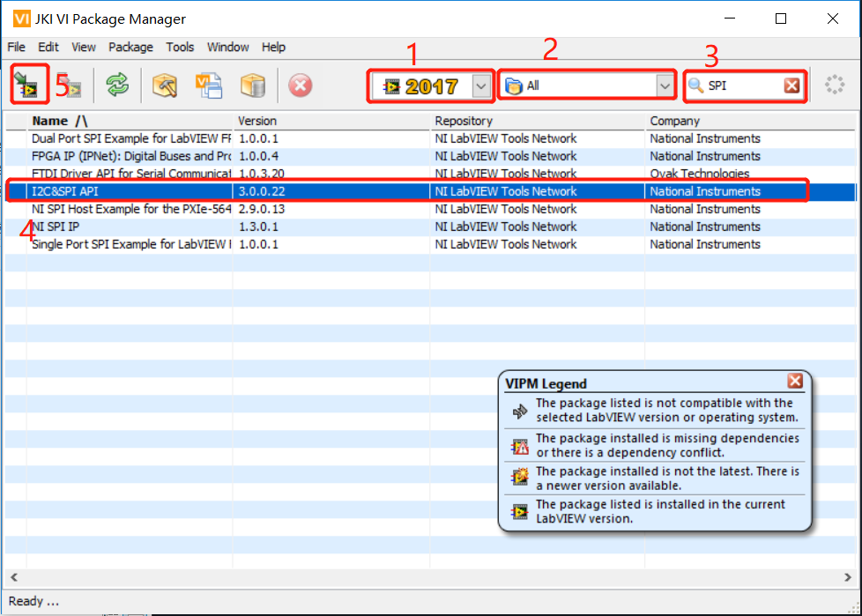862x616 pixels.
Task: Select the NI SPI IP package row
Action: [430, 226]
